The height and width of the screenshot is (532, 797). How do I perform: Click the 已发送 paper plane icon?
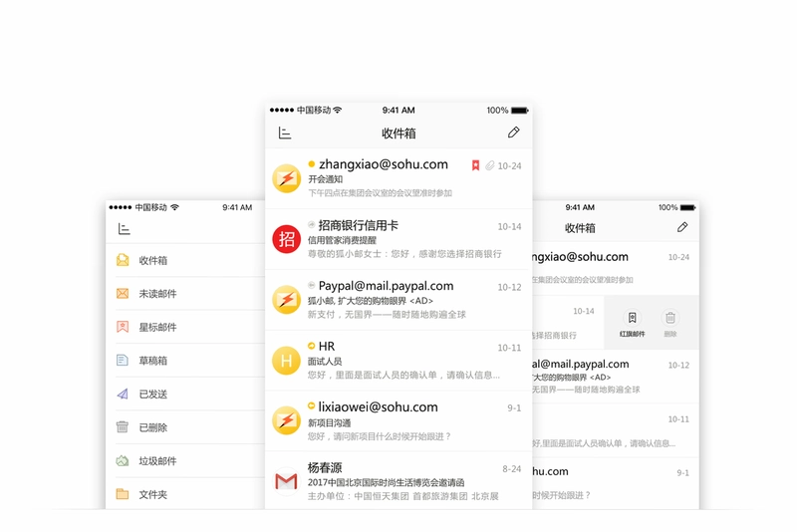coord(123,394)
